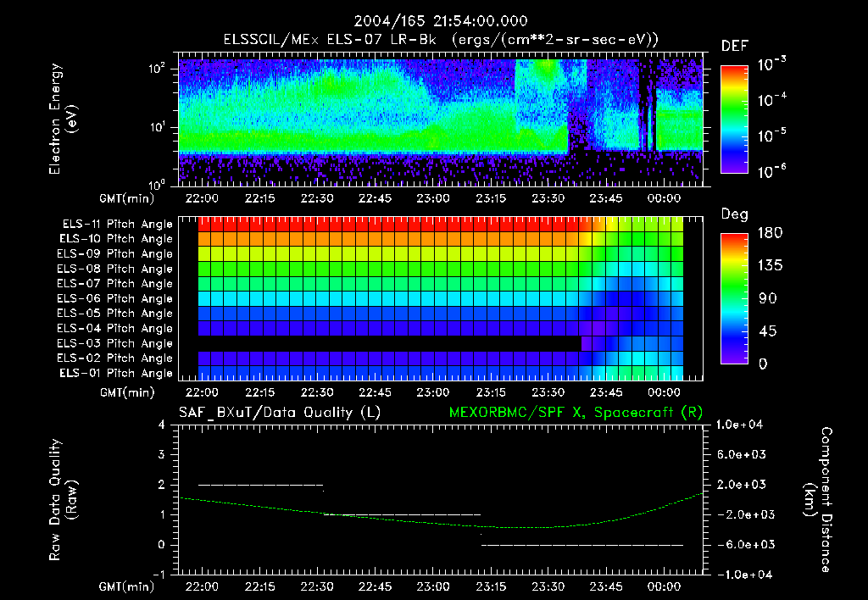Screen dimensions: 868x600
Task: Click 22:00 tick under data quality plot
Action: [202, 587]
